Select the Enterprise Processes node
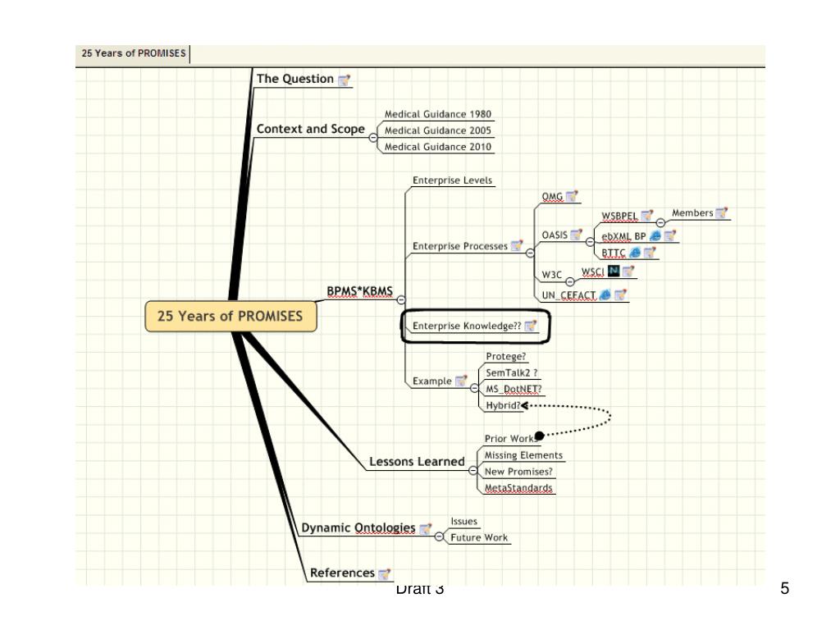 pyautogui.click(x=459, y=246)
